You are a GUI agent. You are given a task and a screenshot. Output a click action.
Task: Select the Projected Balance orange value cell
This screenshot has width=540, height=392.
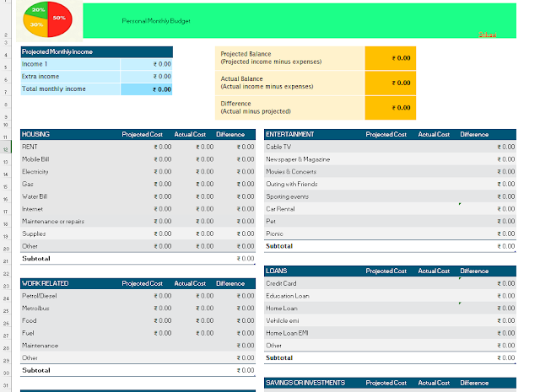(390, 58)
